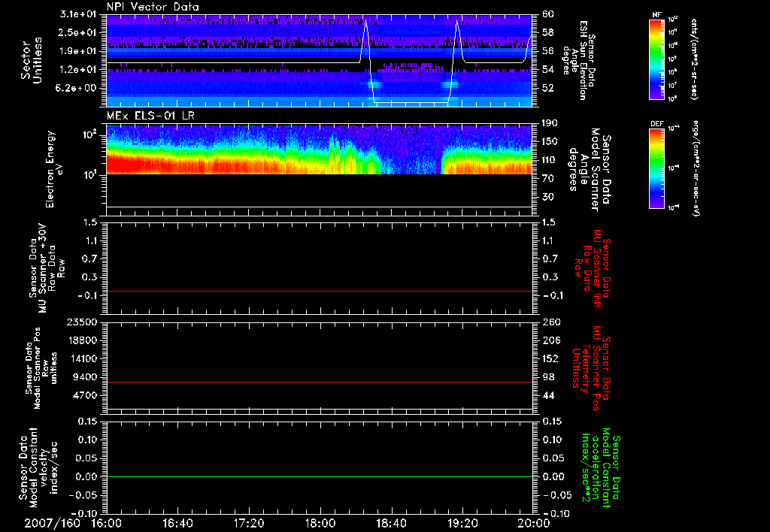Select the NPI Vector Data panel title

(x=153, y=7)
